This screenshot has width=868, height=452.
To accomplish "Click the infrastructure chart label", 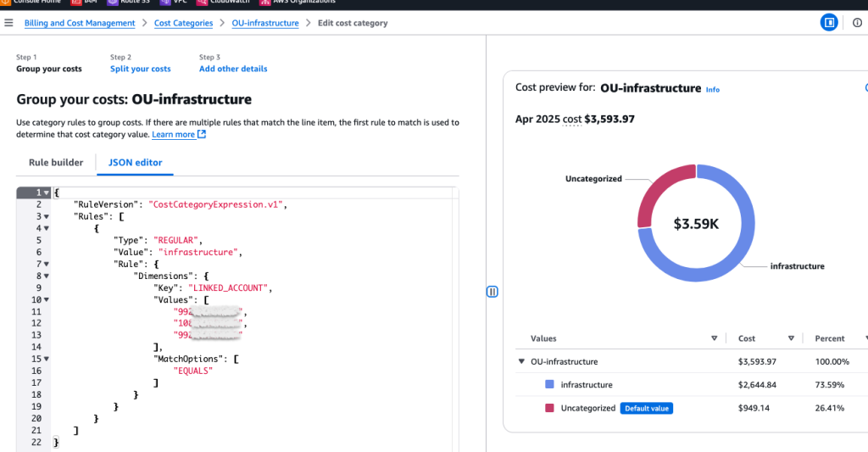I will click(797, 266).
